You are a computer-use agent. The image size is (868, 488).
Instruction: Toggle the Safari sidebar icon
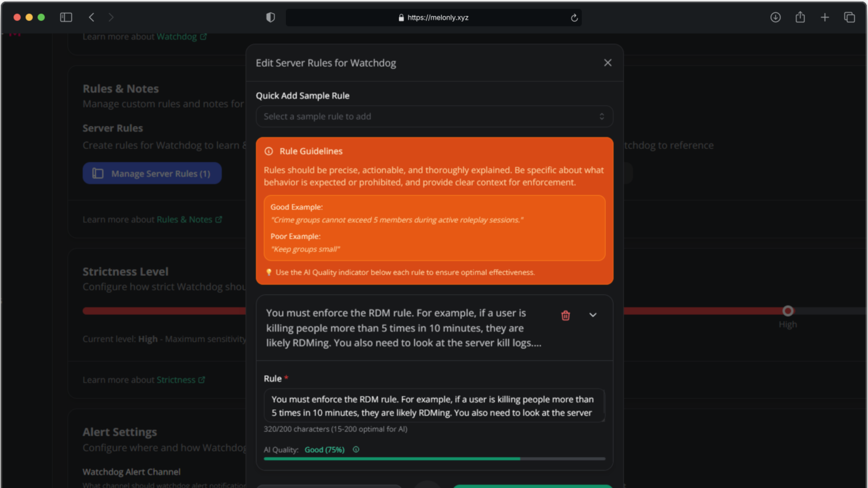[66, 17]
